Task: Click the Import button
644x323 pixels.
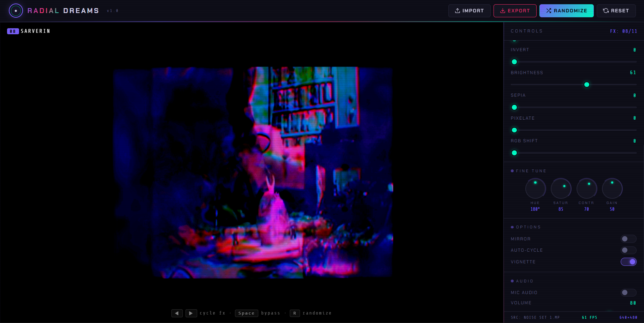Action: pyautogui.click(x=469, y=11)
